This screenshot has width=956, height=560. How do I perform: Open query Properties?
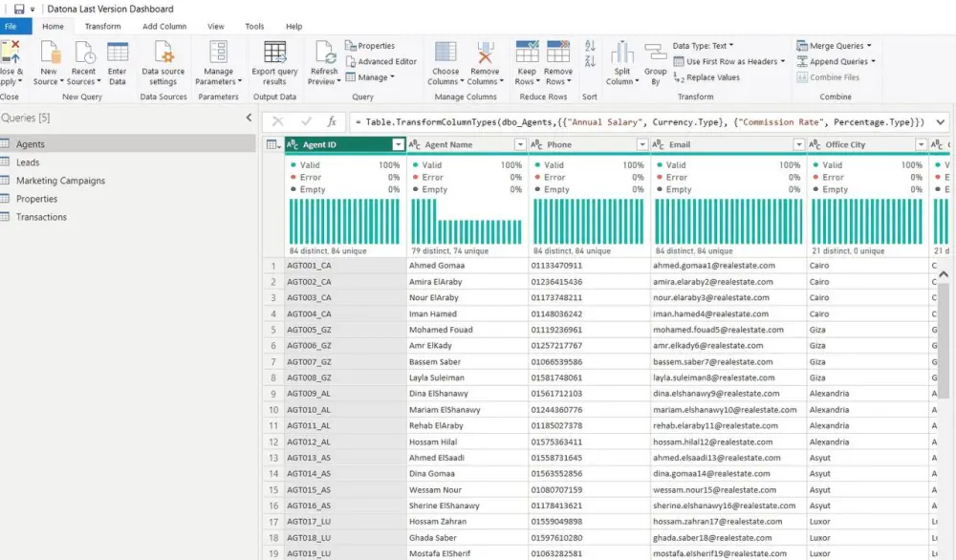click(370, 46)
